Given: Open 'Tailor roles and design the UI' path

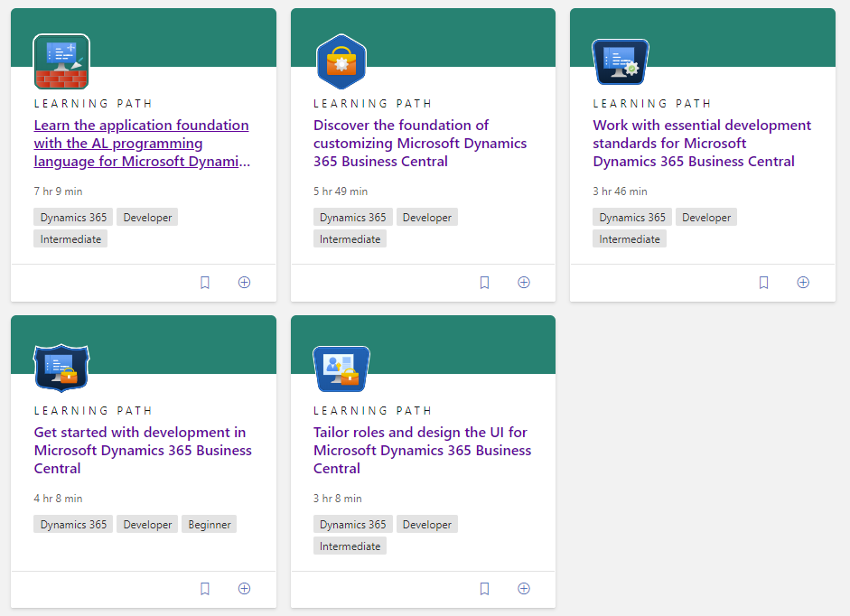Looking at the screenshot, I should pyautogui.click(x=422, y=450).
